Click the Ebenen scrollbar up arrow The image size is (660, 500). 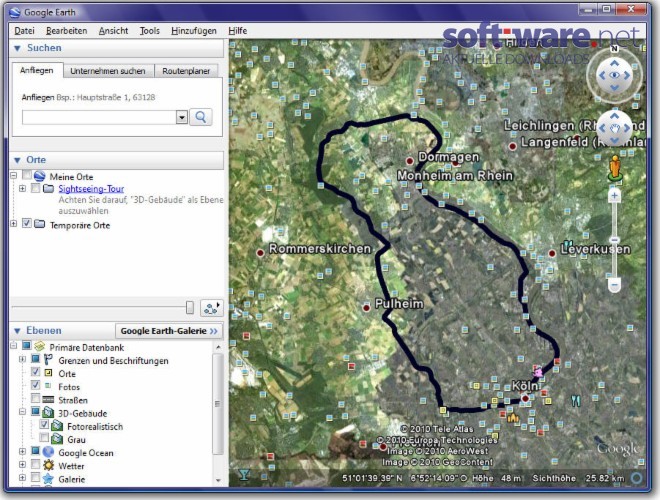pos(218,347)
